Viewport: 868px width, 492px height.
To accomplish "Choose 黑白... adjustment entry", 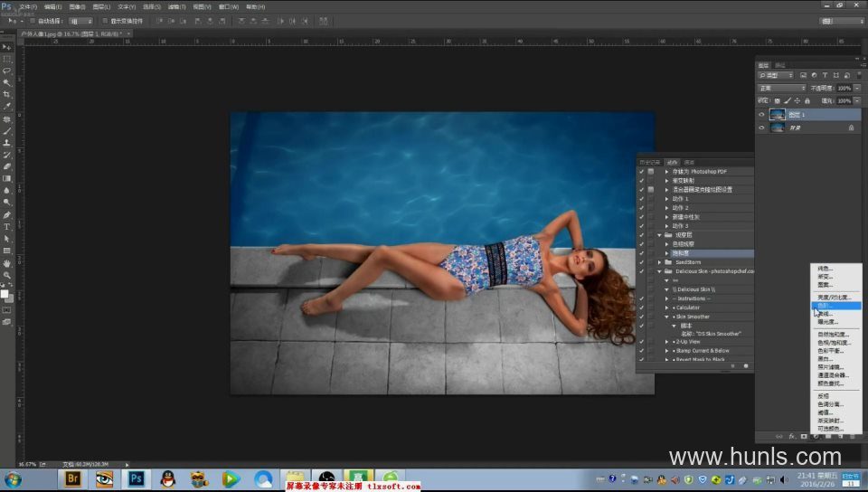I will click(835, 359).
